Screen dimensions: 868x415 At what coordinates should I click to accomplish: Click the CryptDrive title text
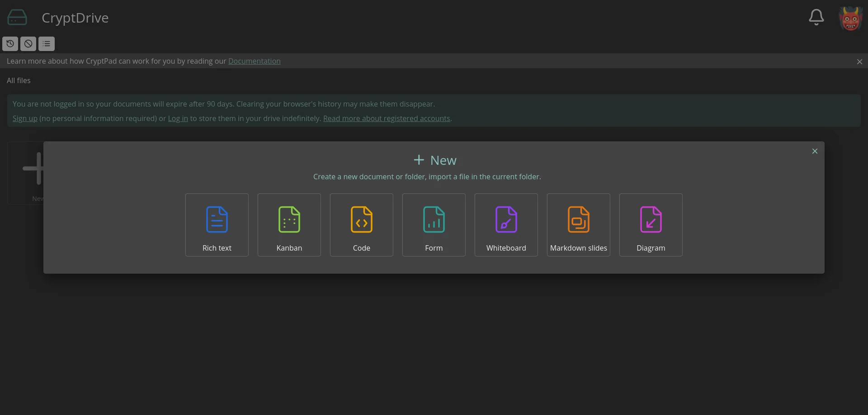[x=75, y=18]
